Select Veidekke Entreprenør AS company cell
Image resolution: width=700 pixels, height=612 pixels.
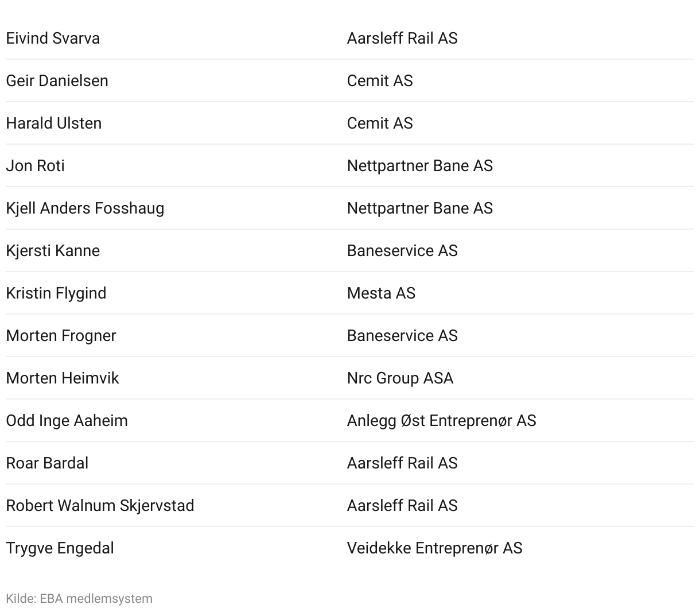coord(434,548)
